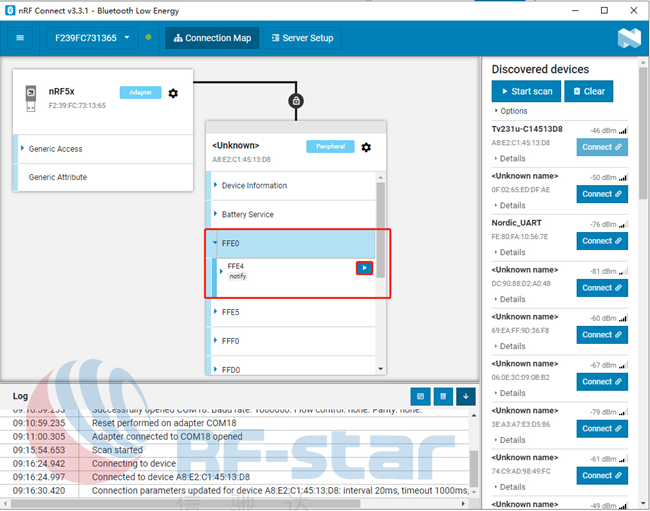Click the nRF5x adapter settings gear
This screenshot has height=511, width=650.
(173, 93)
